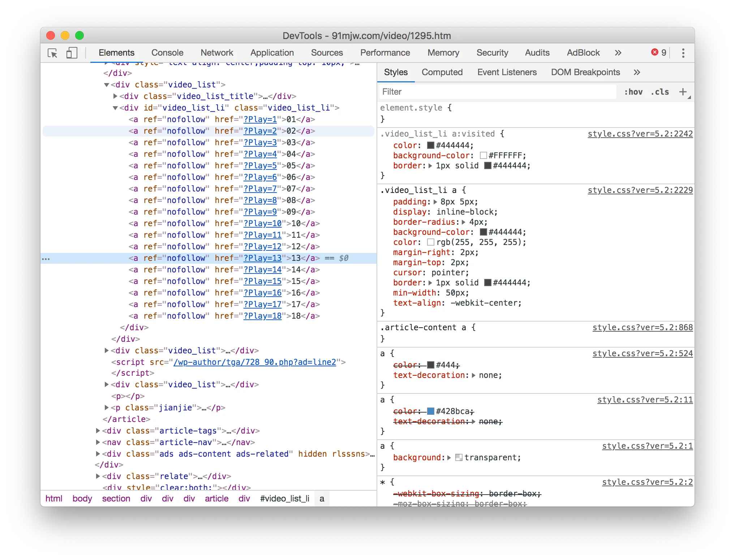Select article in the breadcrumb bar

point(217,499)
